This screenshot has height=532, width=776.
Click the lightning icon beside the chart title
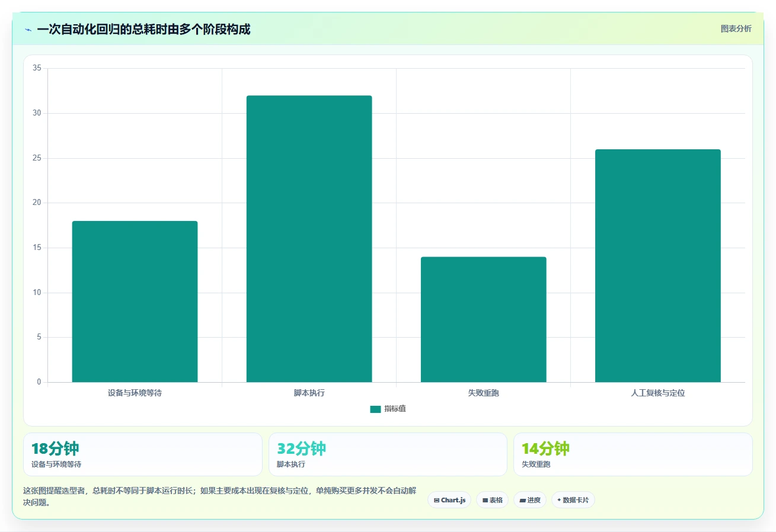pos(28,30)
